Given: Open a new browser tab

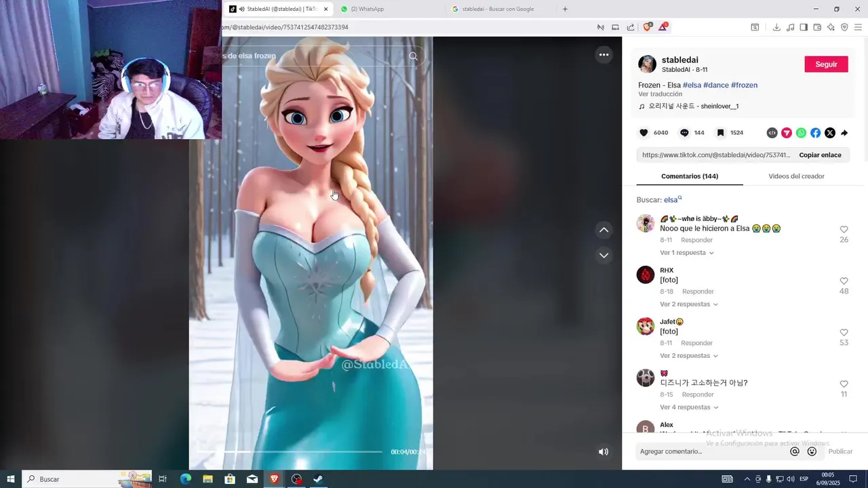Looking at the screenshot, I should [x=565, y=9].
